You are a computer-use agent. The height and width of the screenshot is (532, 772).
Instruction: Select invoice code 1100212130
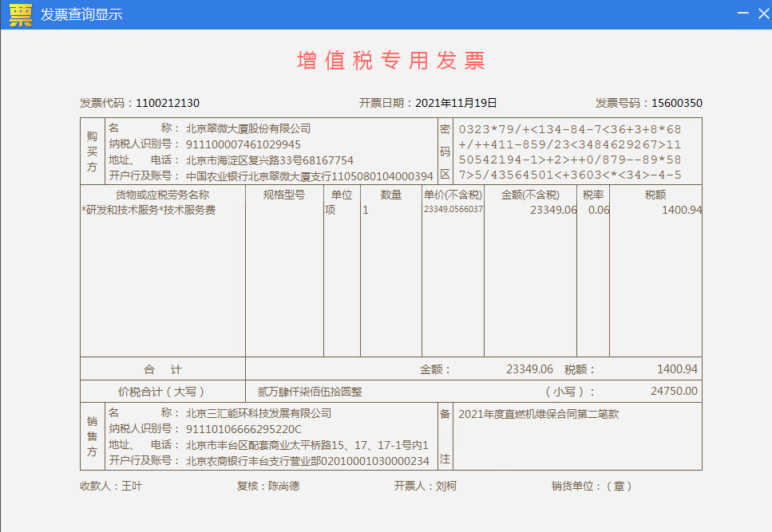(168, 103)
